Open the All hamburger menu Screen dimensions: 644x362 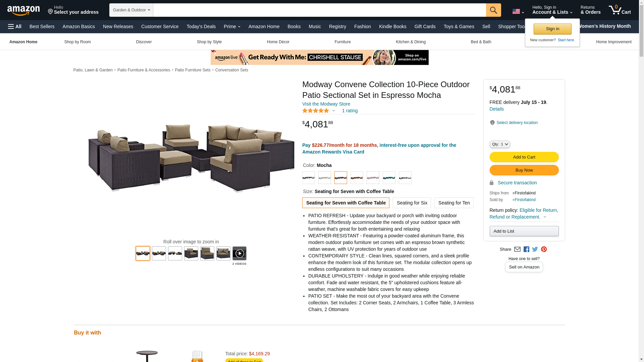click(15, 26)
